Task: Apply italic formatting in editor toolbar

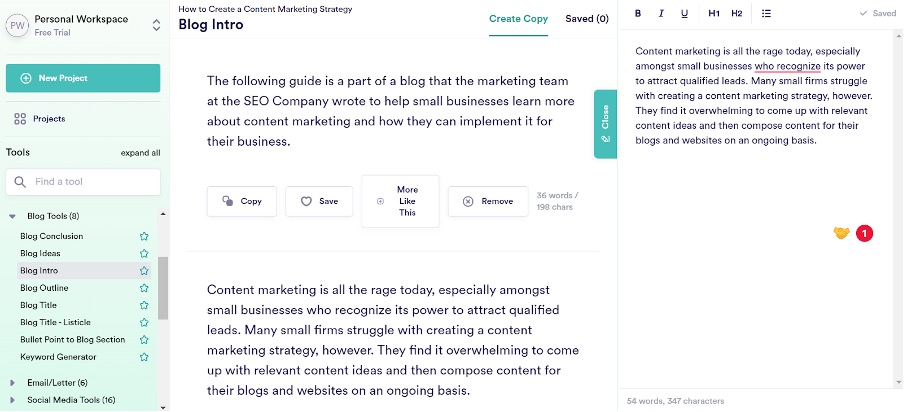Action: point(661,14)
